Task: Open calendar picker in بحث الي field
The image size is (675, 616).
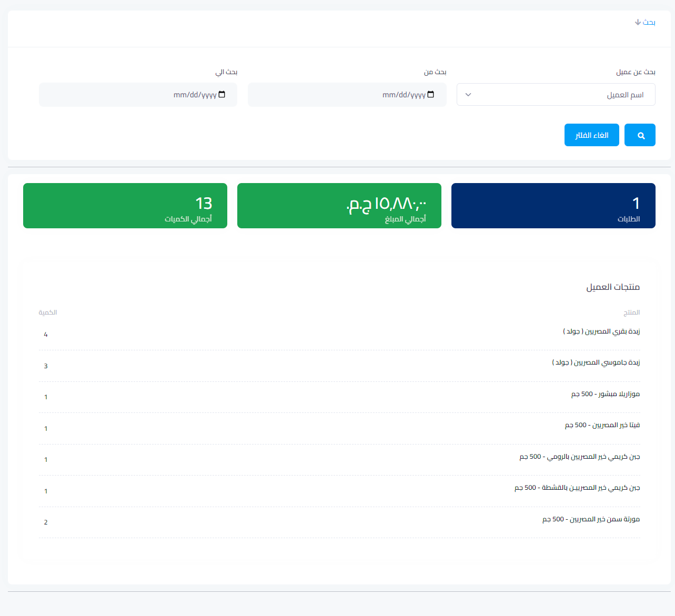Action: 221,95
